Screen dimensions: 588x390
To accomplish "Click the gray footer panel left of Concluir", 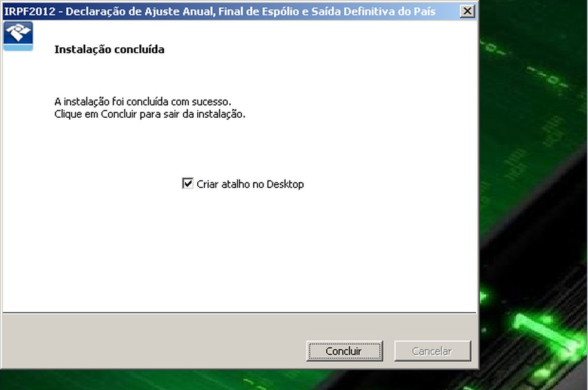I will coord(154,341).
